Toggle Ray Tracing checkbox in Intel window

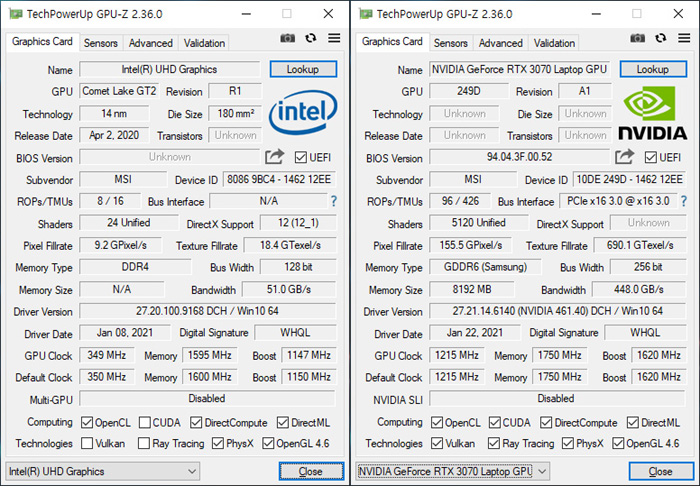pyautogui.click(x=144, y=443)
